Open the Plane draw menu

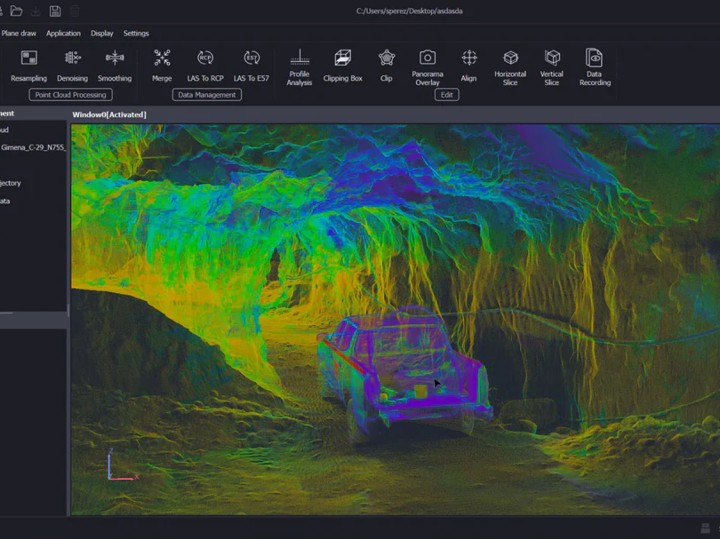(x=19, y=33)
